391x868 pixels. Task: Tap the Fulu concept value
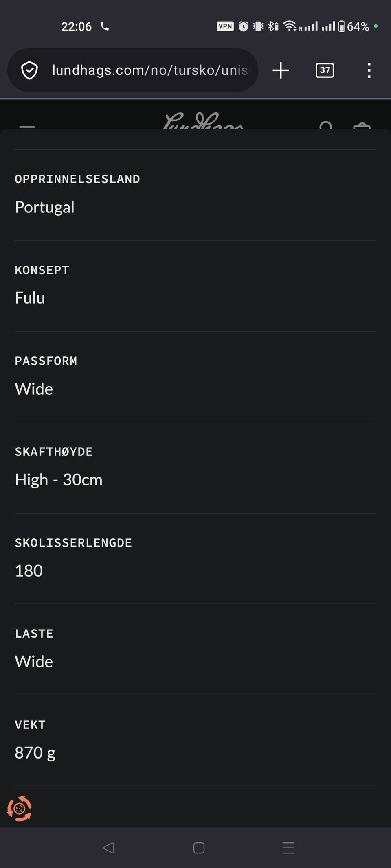(x=30, y=298)
